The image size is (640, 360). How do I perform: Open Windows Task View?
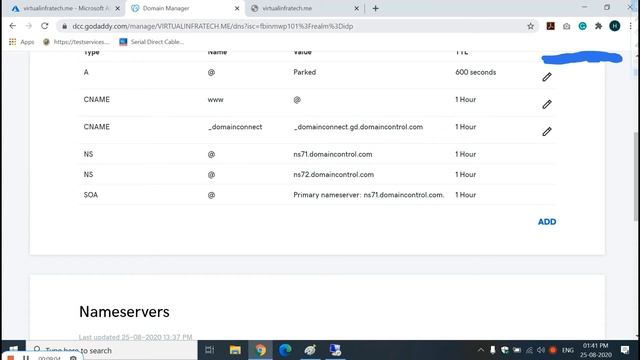pyautogui.click(x=209, y=350)
